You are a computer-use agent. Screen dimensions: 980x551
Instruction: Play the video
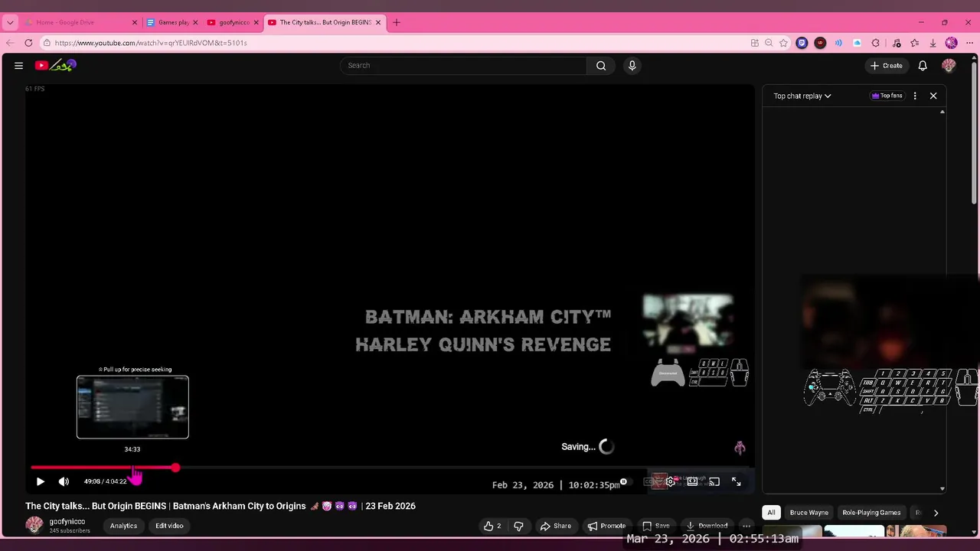[x=41, y=481]
